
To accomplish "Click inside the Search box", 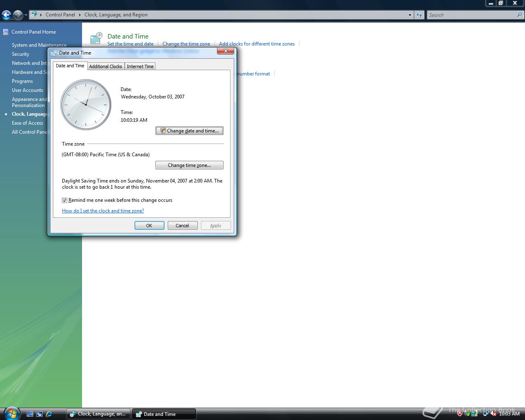I will (x=471, y=15).
